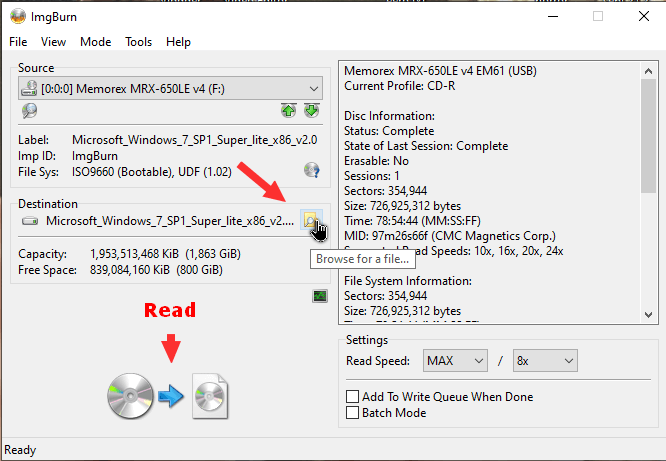Click the destination file path field

pyautogui.click(x=160, y=221)
